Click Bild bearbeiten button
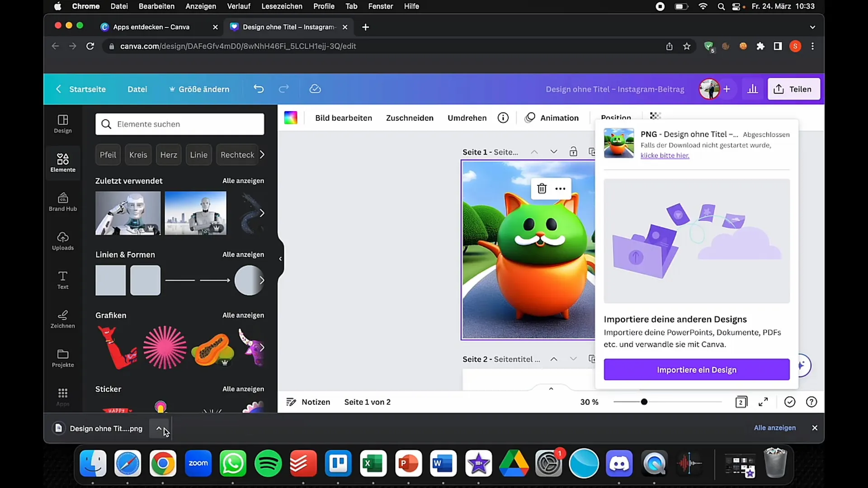868x488 pixels. coord(344,118)
